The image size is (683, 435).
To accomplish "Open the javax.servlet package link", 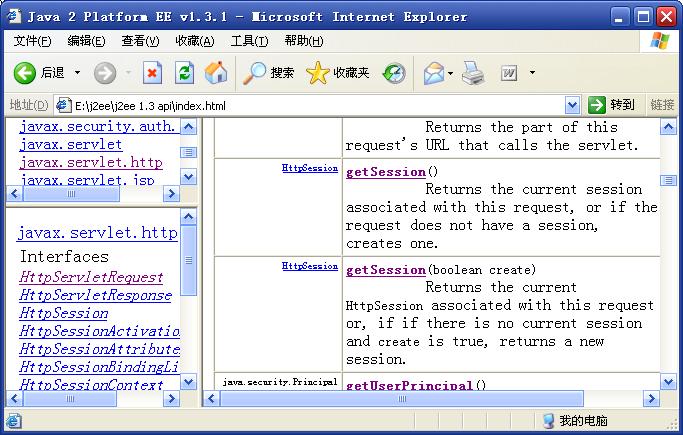I will (x=71, y=144).
